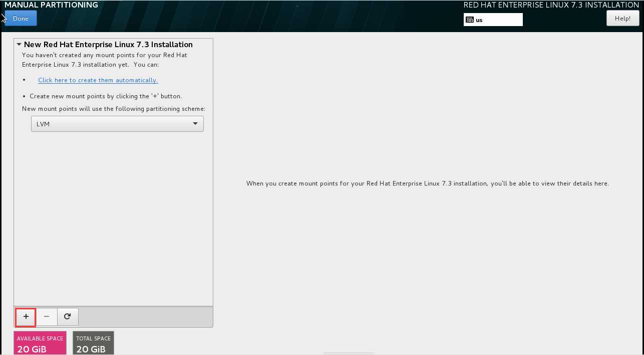
Task: Click the MANUAL PARTITIONING heading
Action: [51, 5]
